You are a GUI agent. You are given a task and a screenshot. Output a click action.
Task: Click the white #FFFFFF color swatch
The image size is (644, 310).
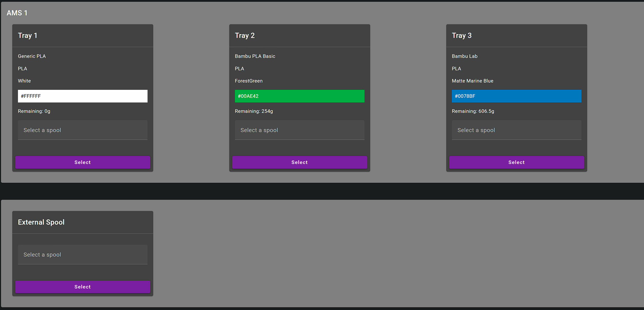[83, 96]
